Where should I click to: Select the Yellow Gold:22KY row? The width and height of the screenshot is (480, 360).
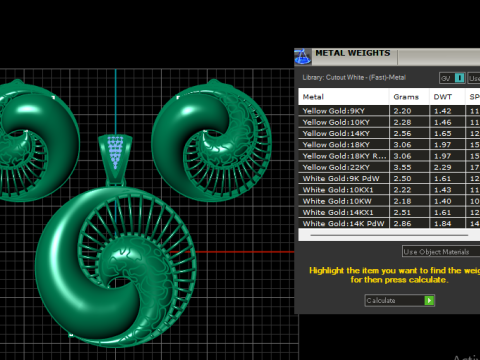coord(389,167)
